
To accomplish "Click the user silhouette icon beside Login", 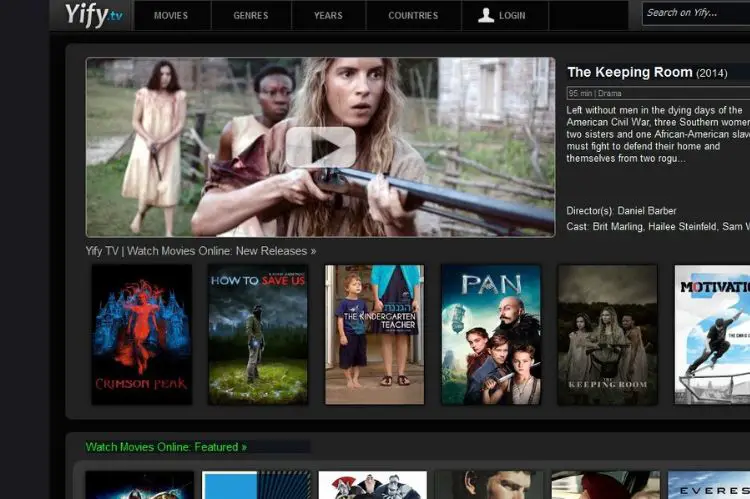I will click(x=486, y=15).
